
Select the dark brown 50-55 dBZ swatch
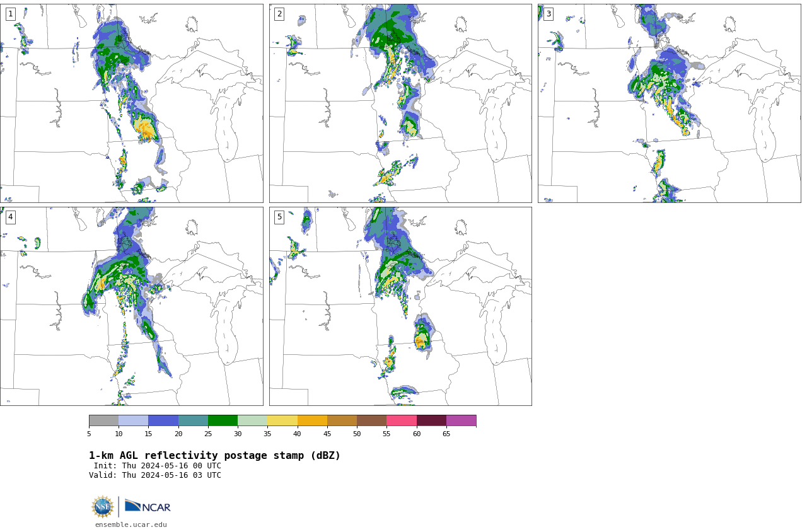[371, 420]
